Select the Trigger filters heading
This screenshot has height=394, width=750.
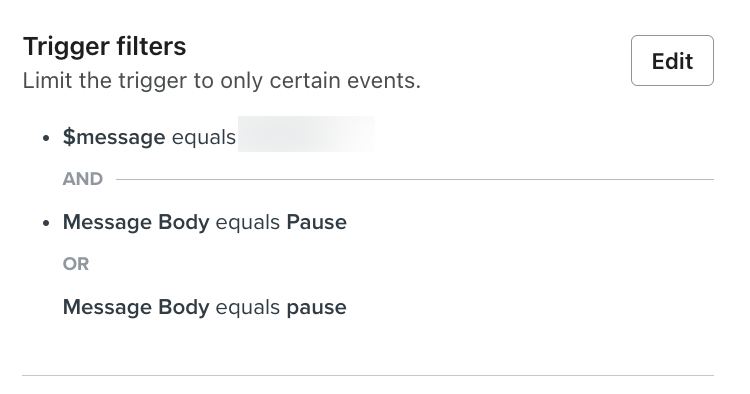(x=105, y=46)
